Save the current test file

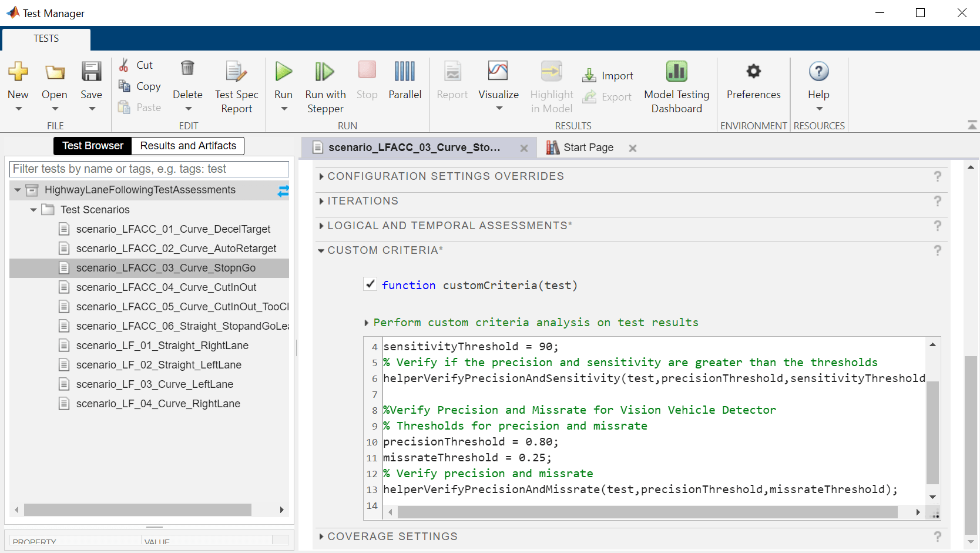click(x=91, y=72)
